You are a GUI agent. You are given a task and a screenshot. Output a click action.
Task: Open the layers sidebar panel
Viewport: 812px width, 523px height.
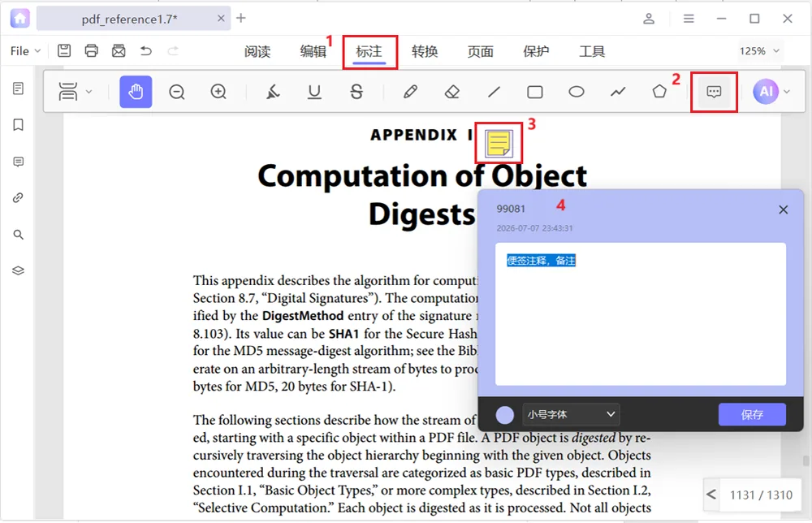click(18, 270)
